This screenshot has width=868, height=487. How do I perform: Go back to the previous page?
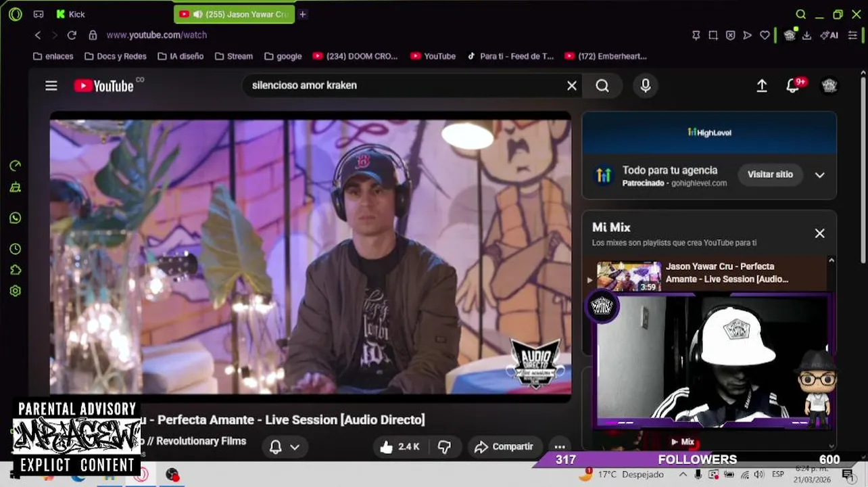click(x=38, y=35)
